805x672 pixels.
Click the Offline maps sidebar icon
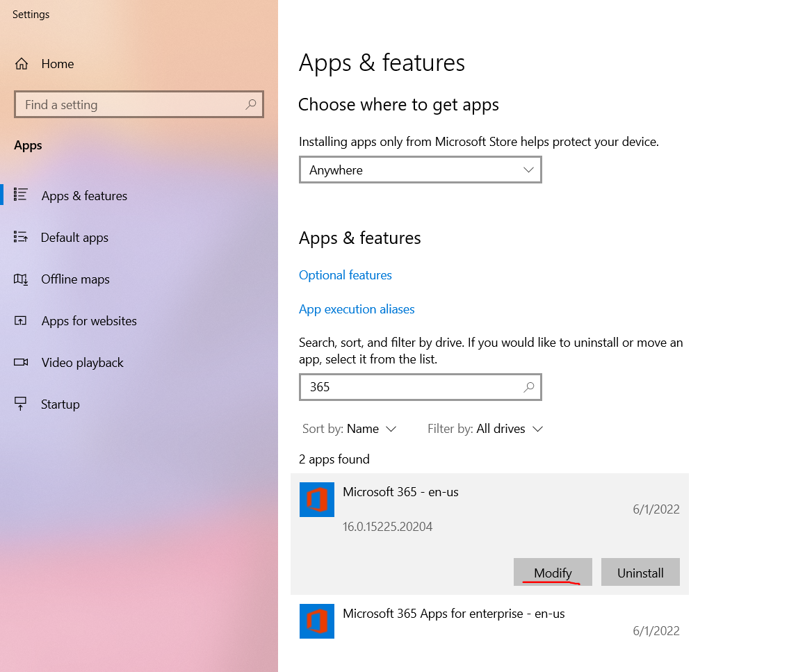coord(21,279)
